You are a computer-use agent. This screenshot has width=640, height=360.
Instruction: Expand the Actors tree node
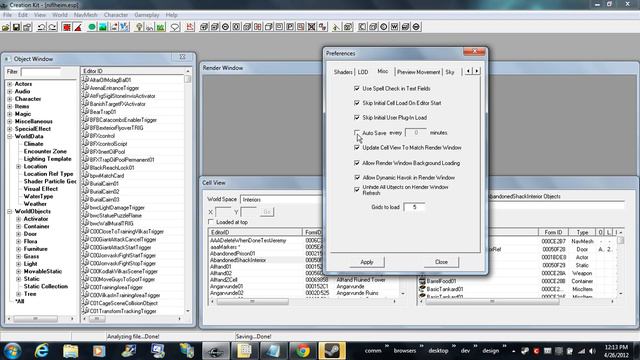tap(10, 84)
